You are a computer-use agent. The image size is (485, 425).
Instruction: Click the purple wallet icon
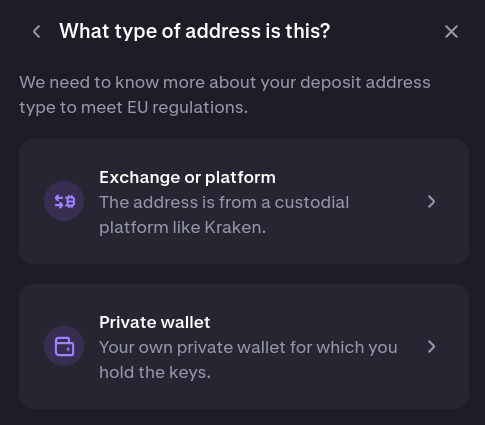click(x=64, y=346)
